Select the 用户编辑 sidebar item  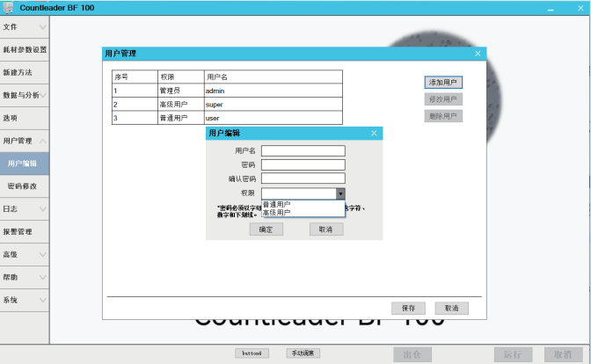coord(22,164)
